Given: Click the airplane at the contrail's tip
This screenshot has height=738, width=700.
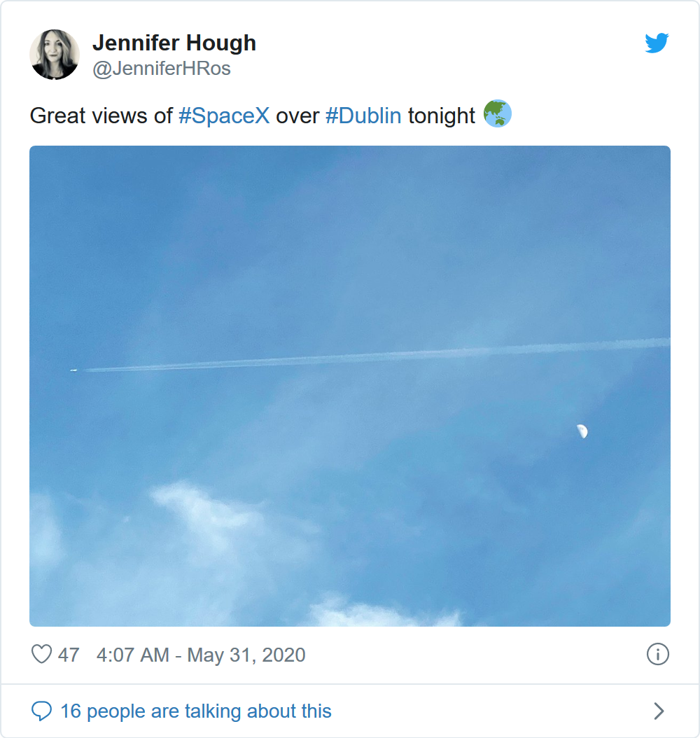Looking at the screenshot, I should (74, 370).
